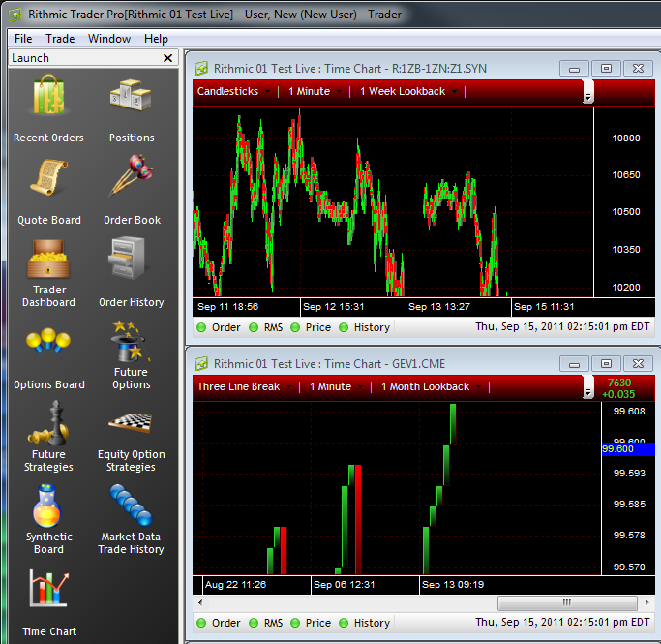Viewport: 661px width, 644px height.
Task: Open the Three Line Break chart type dropdown
Action: pyautogui.click(x=245, y=386)
